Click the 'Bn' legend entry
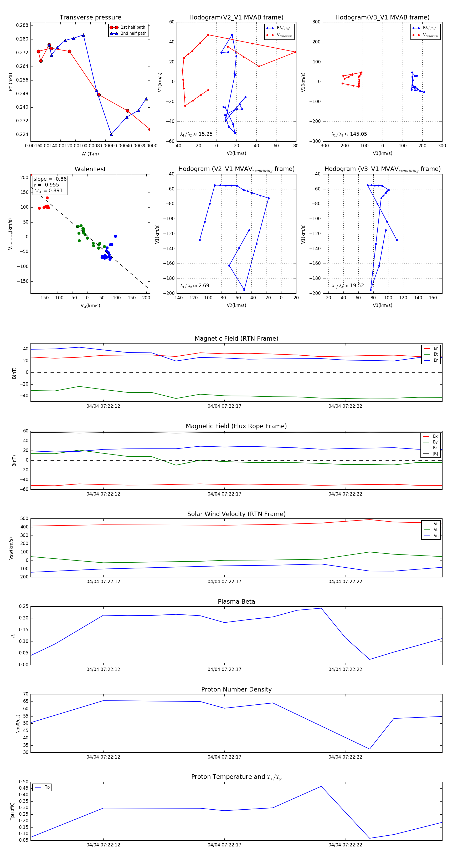 431,360
